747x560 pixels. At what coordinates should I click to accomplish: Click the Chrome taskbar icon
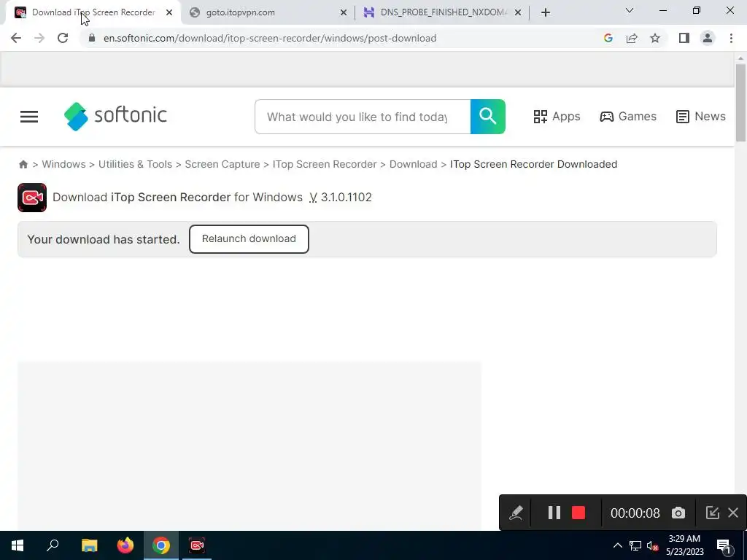tap(161, 545)
